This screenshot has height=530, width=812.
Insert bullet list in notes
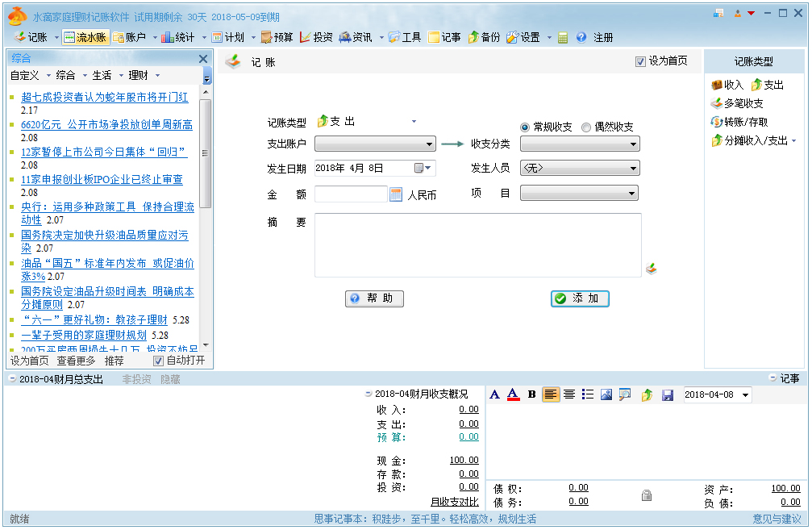(x=587, y=394)
